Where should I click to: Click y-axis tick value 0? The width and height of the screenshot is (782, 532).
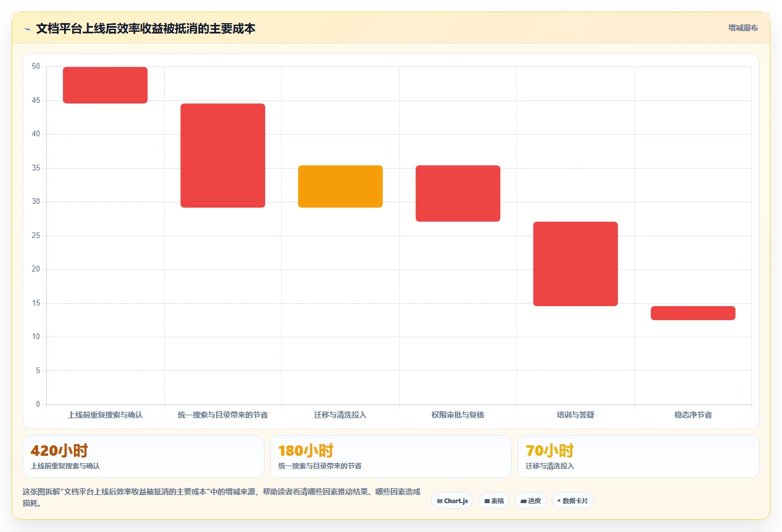coord(38,404)
